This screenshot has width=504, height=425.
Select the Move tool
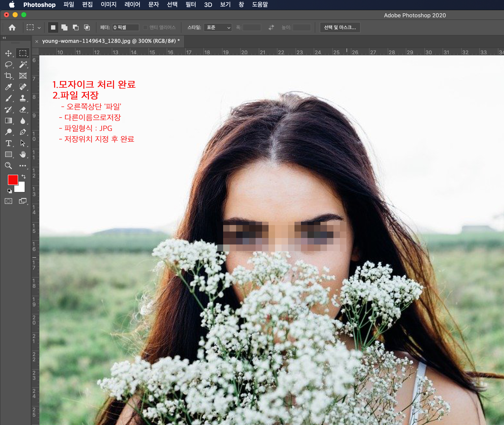coord(8,53)
